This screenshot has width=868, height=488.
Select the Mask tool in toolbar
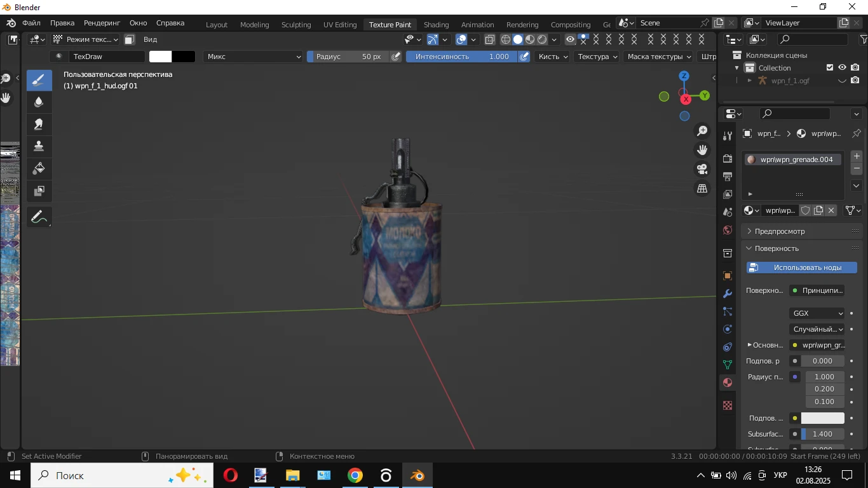coord(39,191)
